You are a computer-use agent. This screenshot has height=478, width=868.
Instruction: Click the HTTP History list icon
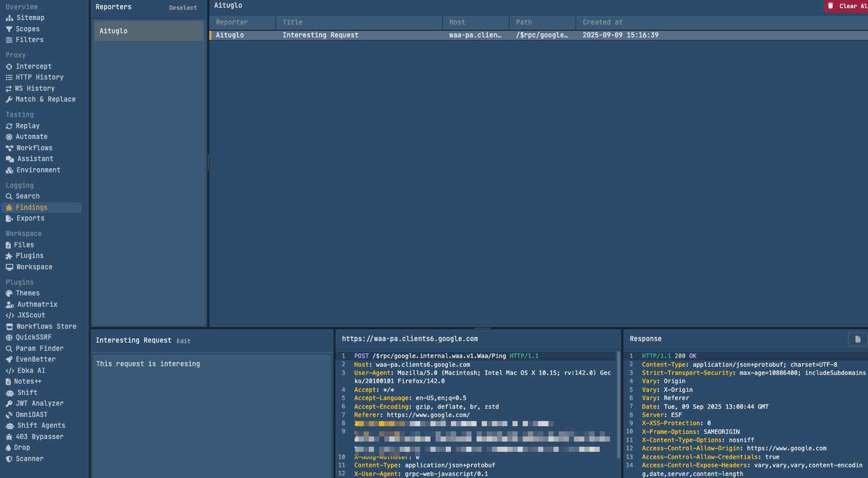tap(9, 77)
